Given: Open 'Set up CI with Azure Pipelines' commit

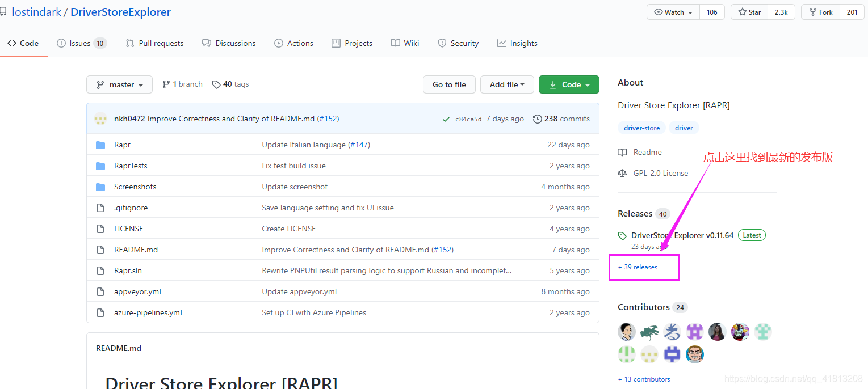Looking at the screenshot, I should (314, 312).
